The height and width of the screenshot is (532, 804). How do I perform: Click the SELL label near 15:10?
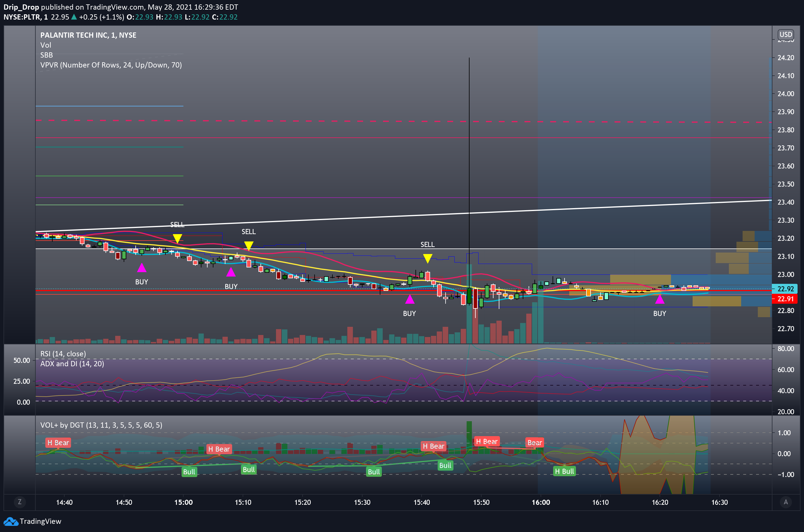coord(249,232)
